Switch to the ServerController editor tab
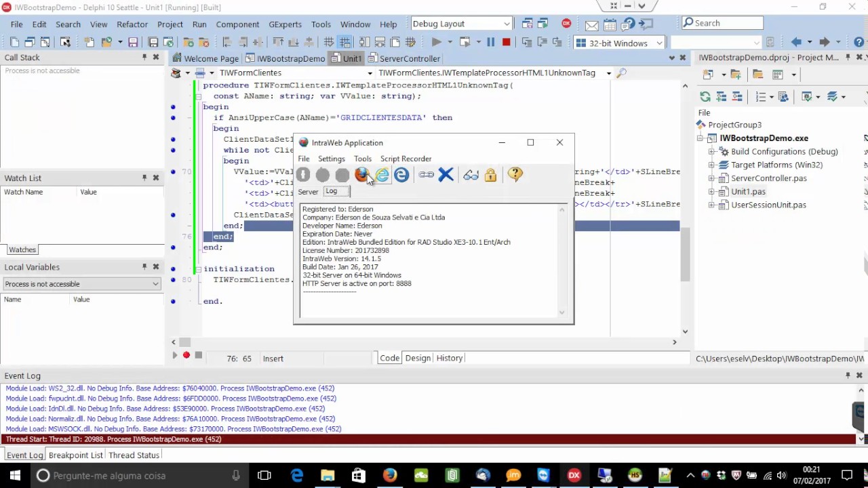Image resolution: width=868 pixels, height=488 pixels. click(405, 58)
